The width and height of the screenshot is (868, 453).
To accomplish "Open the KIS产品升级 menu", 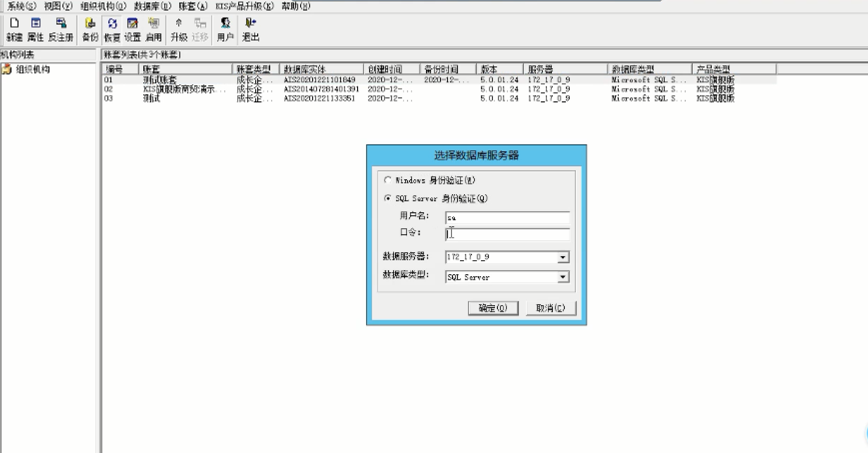I will pos(245,6).
